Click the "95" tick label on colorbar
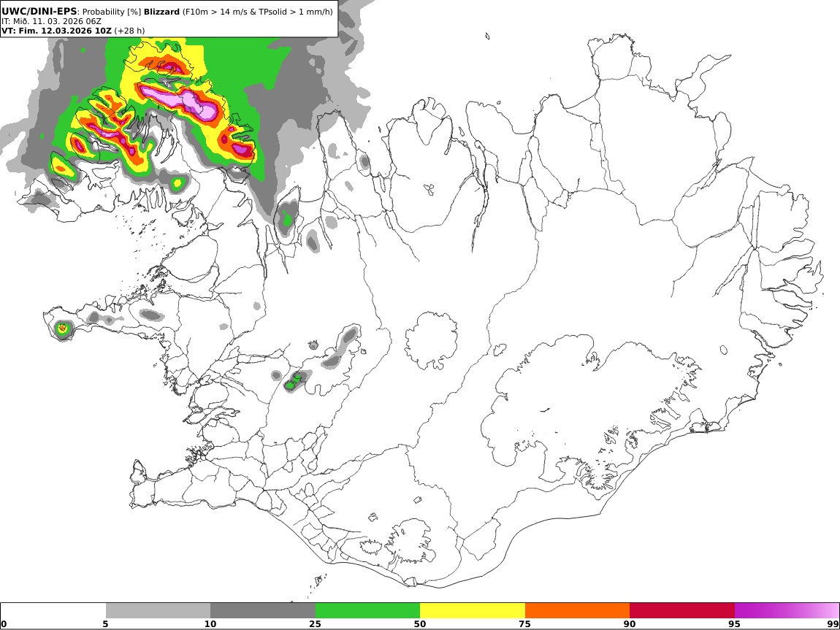 coord(734,624)
